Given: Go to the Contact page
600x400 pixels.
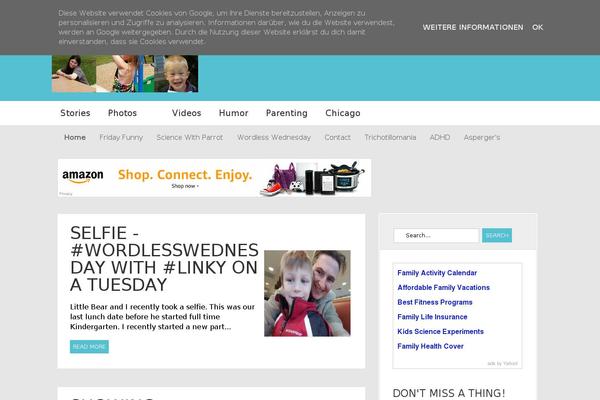Looking at the screenshot, I should click(x=337, y=137).
